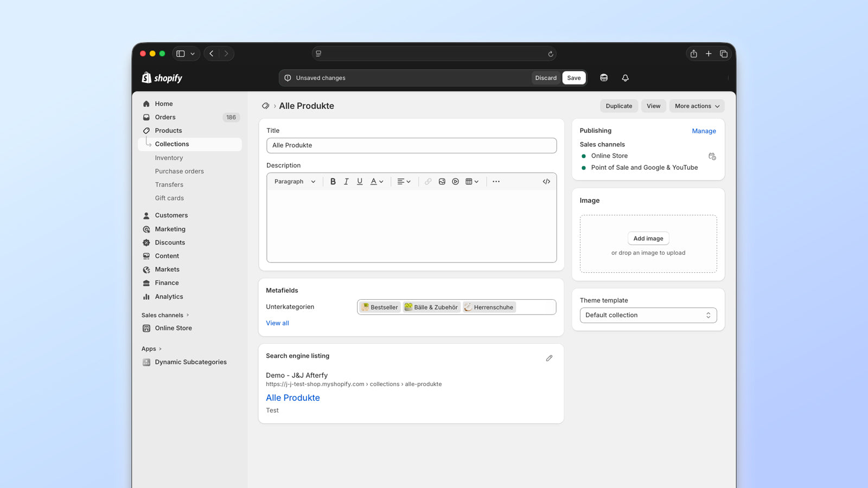Show more formatting options via the ellipsis
Image resolution: width=868 pixels, height=488 pixels.
coord(495,181)
